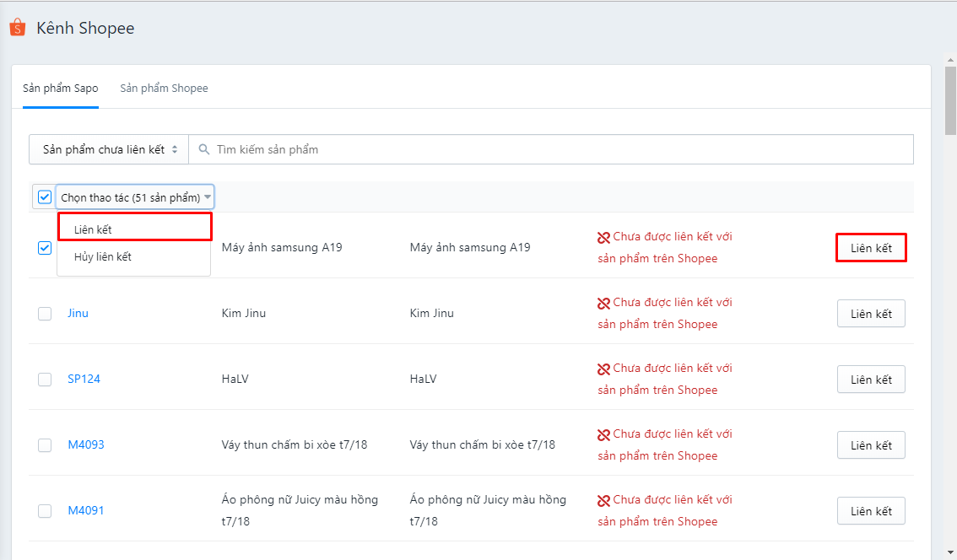This screenshot has height=560, width=957.
Task: Click the red unlink icon on M4093 row
Action: [602, 433]
